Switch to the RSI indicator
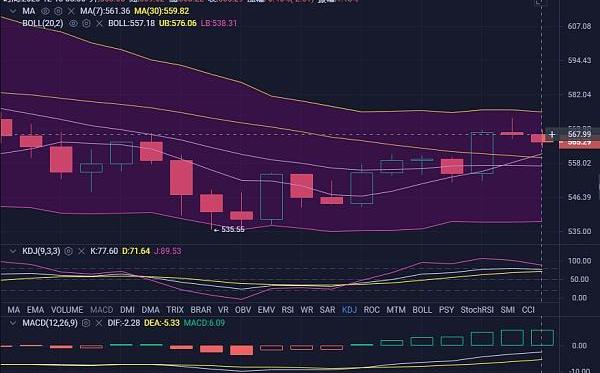The height and width of the screenshot is (373, 600). coord(288,309)
